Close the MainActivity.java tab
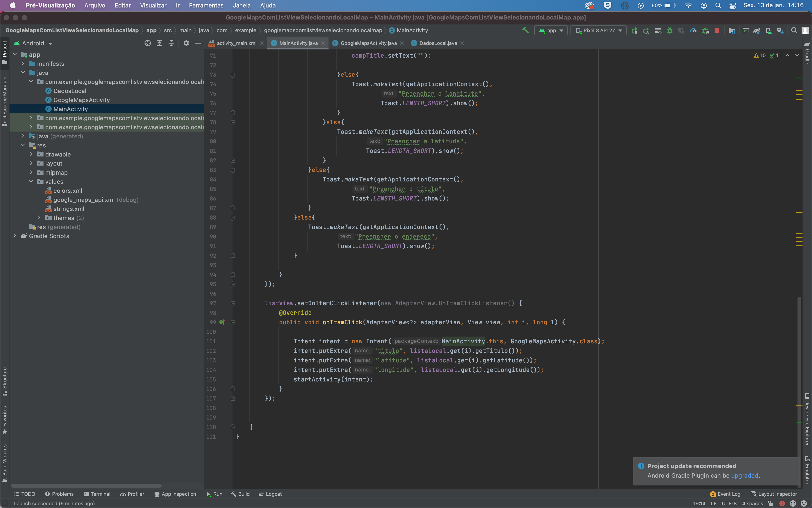This screenshot has height=508, width=812. [x=323, y=43]
